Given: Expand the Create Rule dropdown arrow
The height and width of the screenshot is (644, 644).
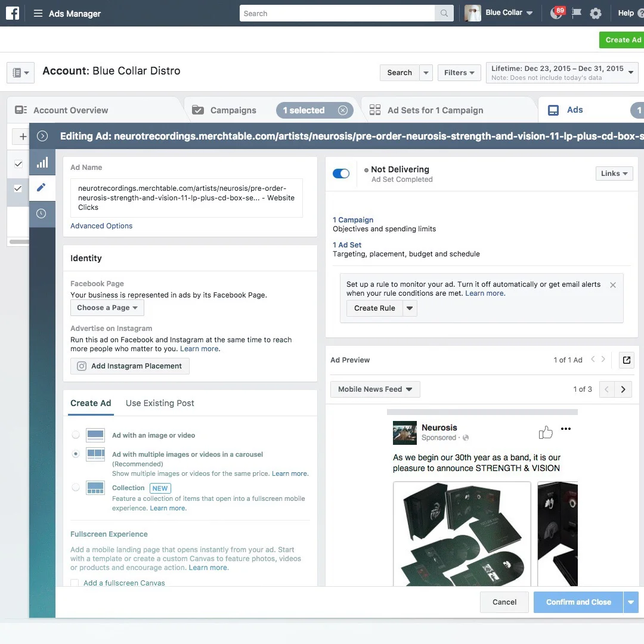Looking at the screenshot, I should pos(410,308).
